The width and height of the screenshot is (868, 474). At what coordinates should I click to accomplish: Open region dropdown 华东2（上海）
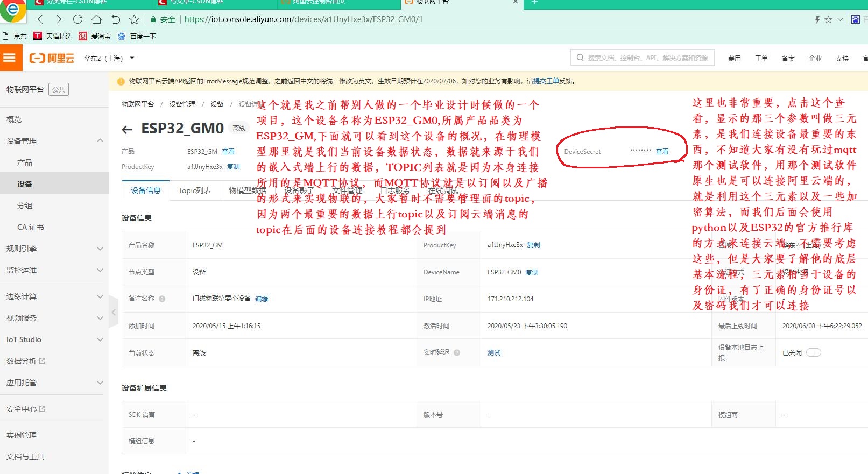tap(109, 58)
